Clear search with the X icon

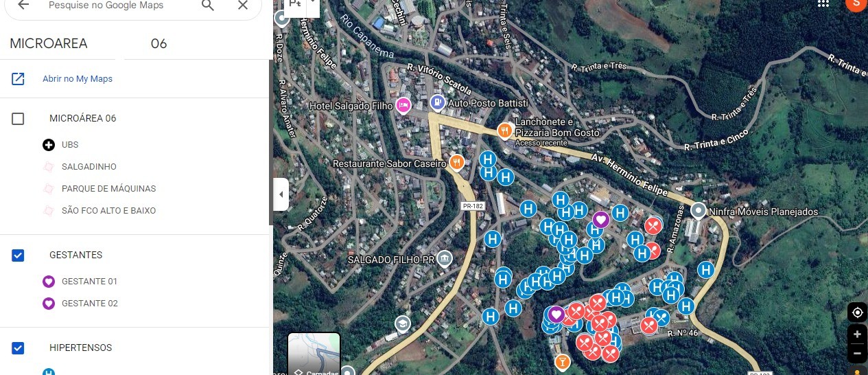pyautogui.click(x=243, y=5)
